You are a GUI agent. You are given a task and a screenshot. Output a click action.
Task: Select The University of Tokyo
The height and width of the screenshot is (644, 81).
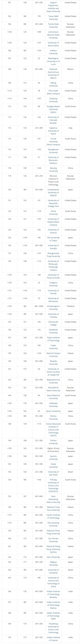[x=53, y=239]
